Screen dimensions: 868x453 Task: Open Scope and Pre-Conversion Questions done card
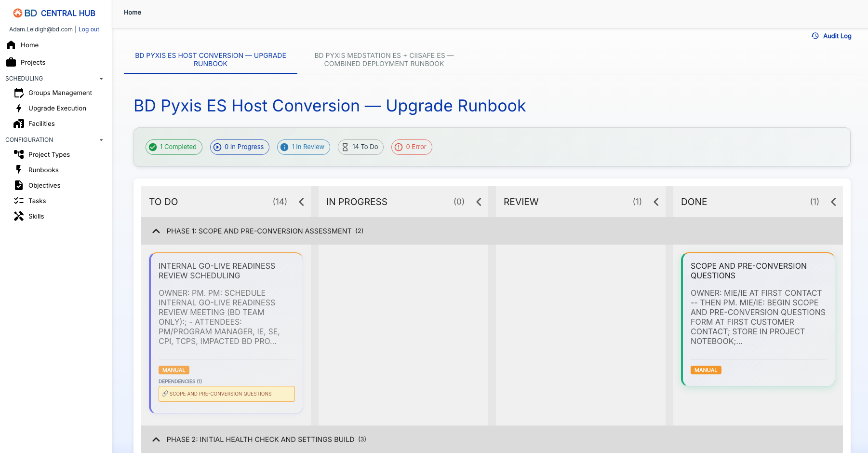coord(758,319)
